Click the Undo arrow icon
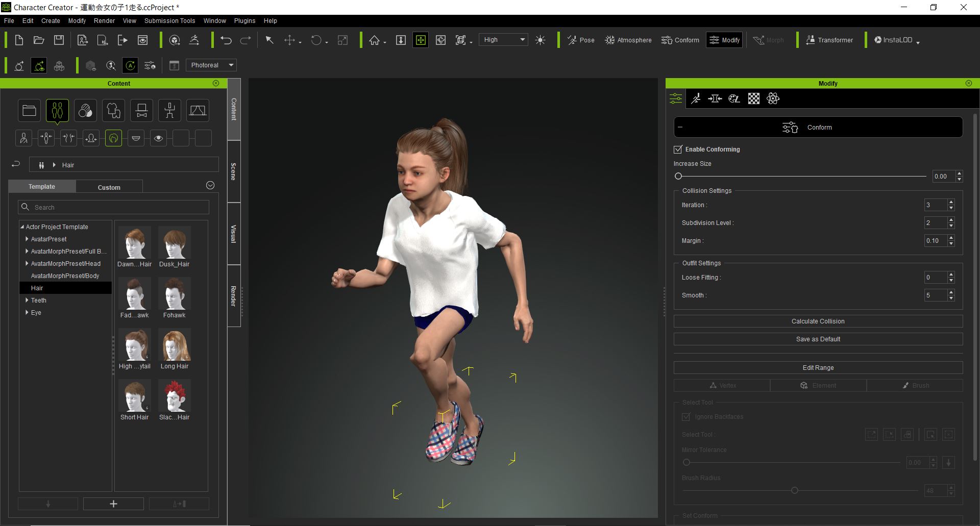The image size is (980, 526). click(226, 40)
